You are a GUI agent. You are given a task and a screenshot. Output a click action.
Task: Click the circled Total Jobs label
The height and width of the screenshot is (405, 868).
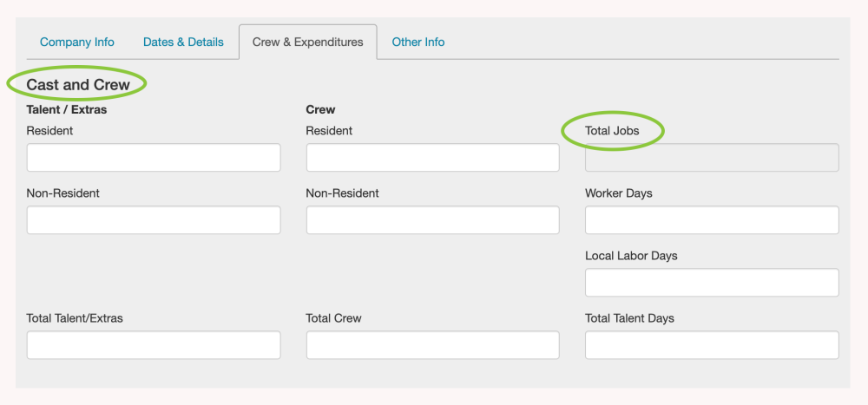point(612,131)
